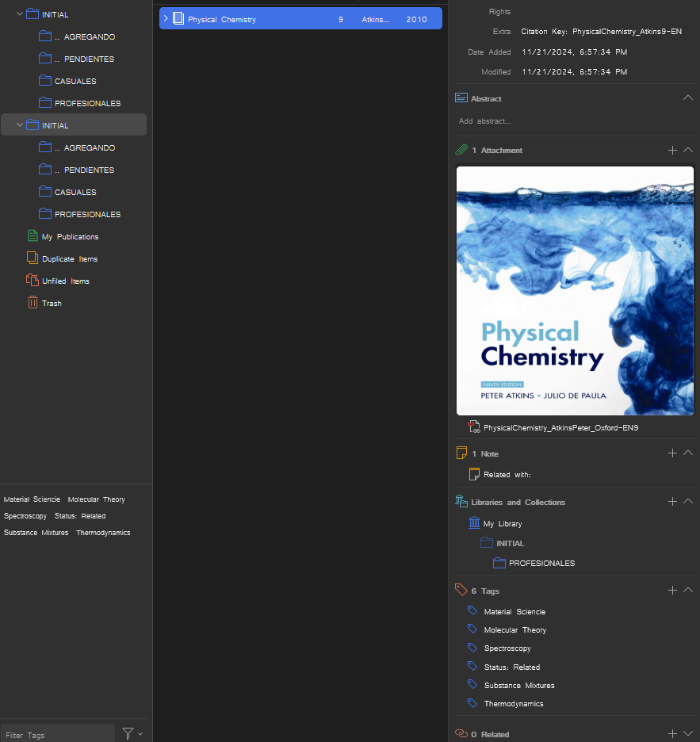Screen dimensions: 700x742
Task: Click the 'Atkins...' creator cell
Action: coord(375,19)
